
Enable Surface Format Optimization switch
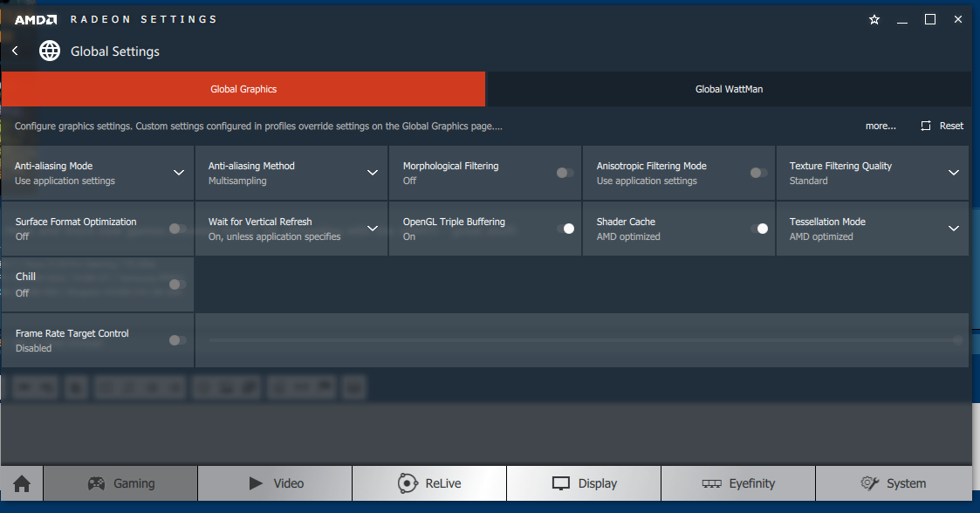[x=177, y=229]
